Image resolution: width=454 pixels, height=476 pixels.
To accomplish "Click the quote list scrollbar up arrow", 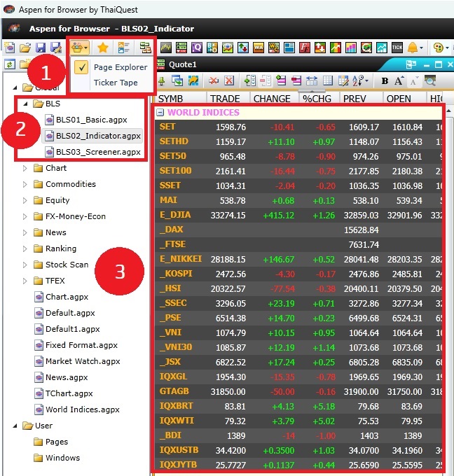I will tap(449, 111).
